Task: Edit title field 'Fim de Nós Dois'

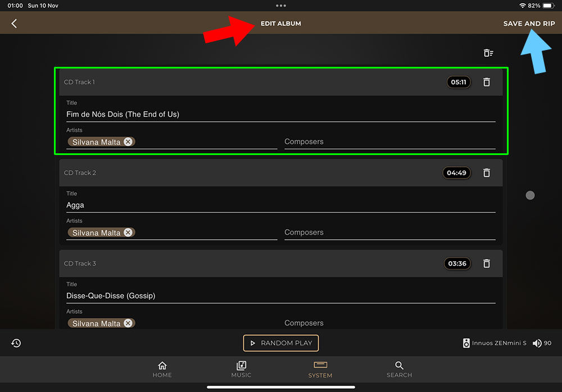Action: pos(280,114)
